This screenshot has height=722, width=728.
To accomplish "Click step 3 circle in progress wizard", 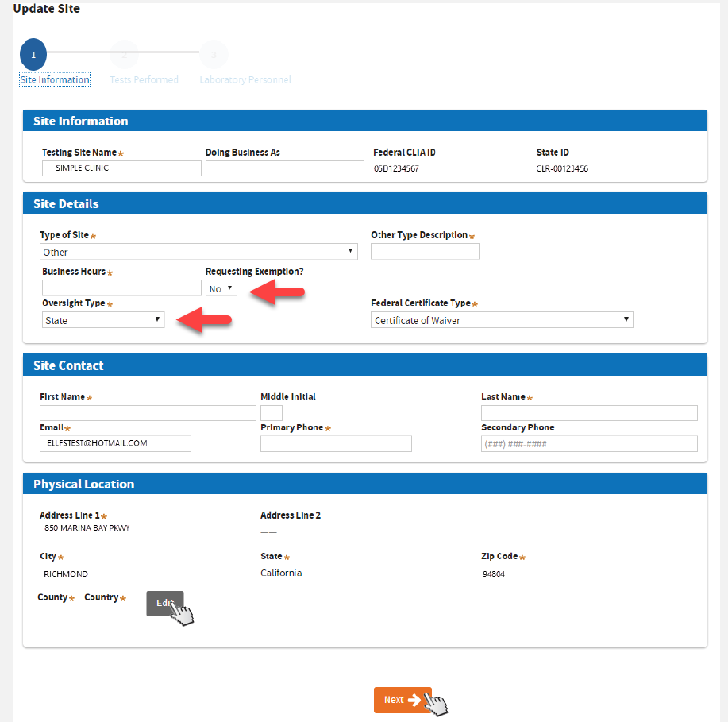I will click(x=214, y=55).
